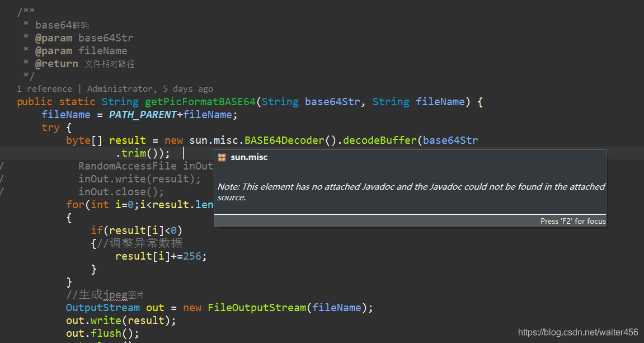Select the sun.misc title in the hover popup
This screenshot has width=644, height=343.
pyautogui.click(x=249, y=157)
